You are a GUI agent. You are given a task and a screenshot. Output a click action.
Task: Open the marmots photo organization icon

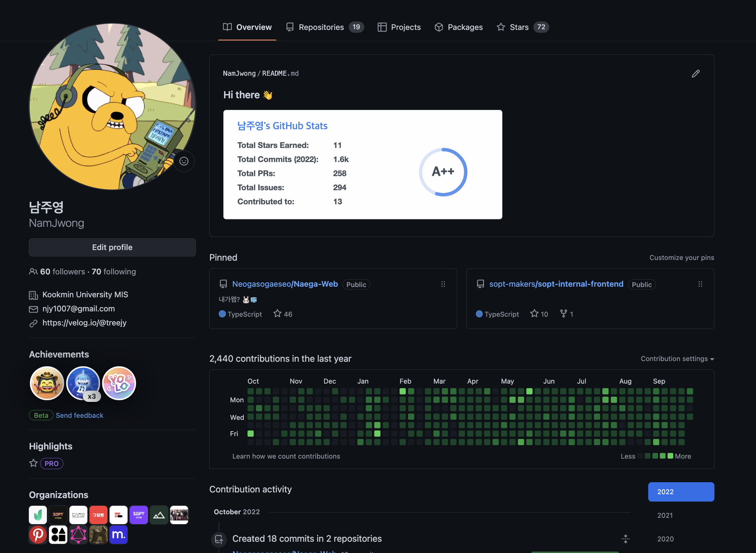98,535
